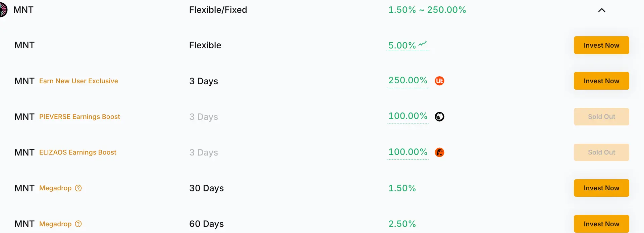
Task: Open the ELIZAOS Earnings Boost link
Action: click(x=78, y=152)
